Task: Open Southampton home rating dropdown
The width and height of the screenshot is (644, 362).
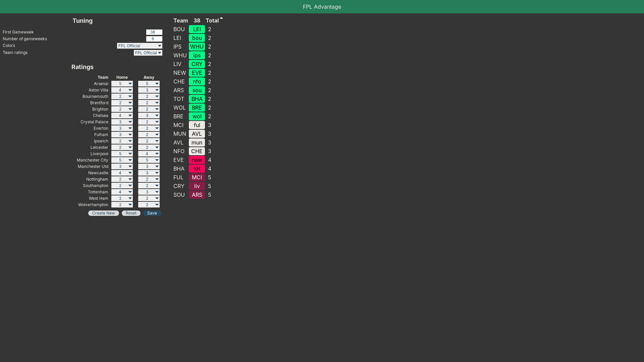Action: coord(122,186)
